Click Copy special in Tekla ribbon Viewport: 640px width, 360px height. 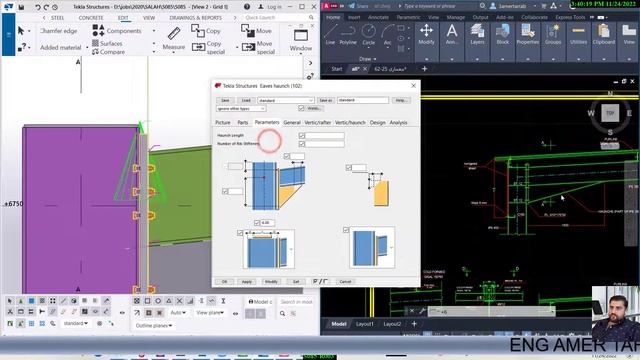209,47
